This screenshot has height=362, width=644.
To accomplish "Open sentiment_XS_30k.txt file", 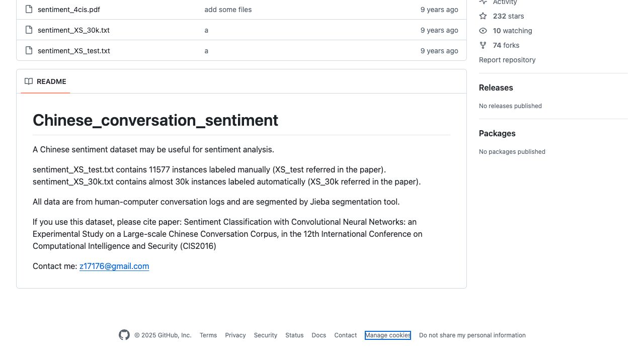I will click(x=73, y=30).
